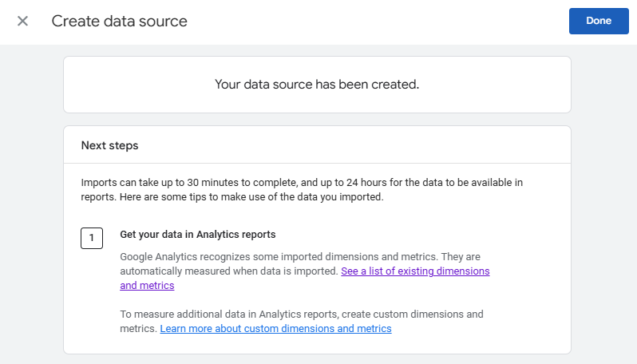Screen dimensions: 637x364
Task: Click Get your data in Analytics reports heading
Action: point(198,235)
